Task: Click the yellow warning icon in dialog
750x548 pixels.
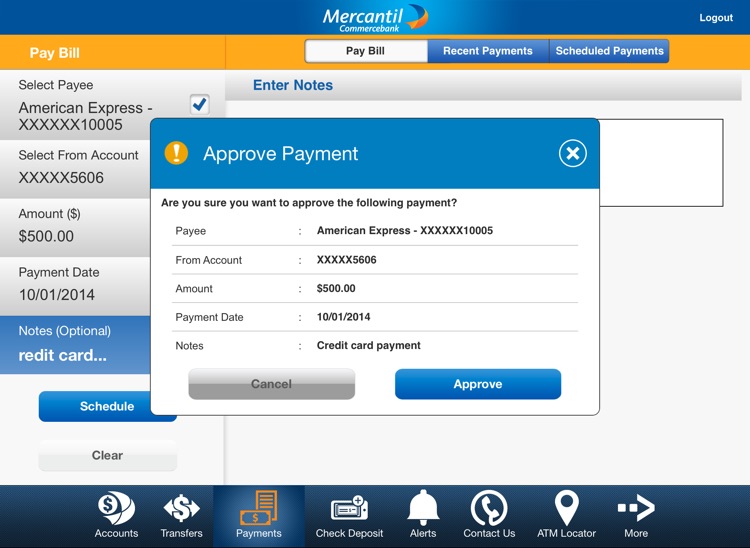Action: (176, 153)
